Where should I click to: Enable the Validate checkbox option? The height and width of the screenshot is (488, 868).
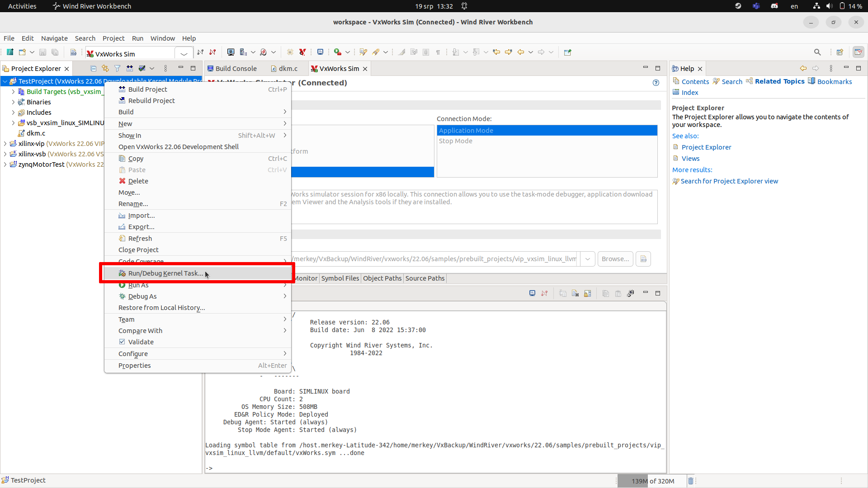[122, 342]
